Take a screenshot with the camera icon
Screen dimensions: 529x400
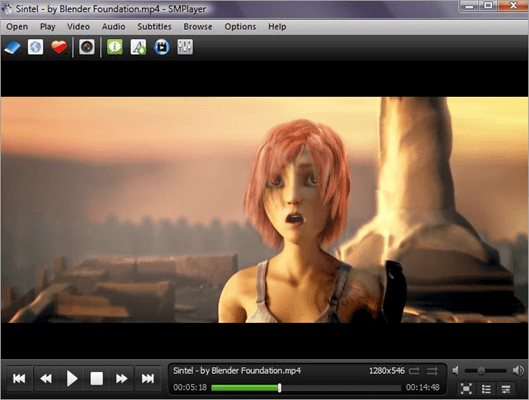[x=87, y=47]
